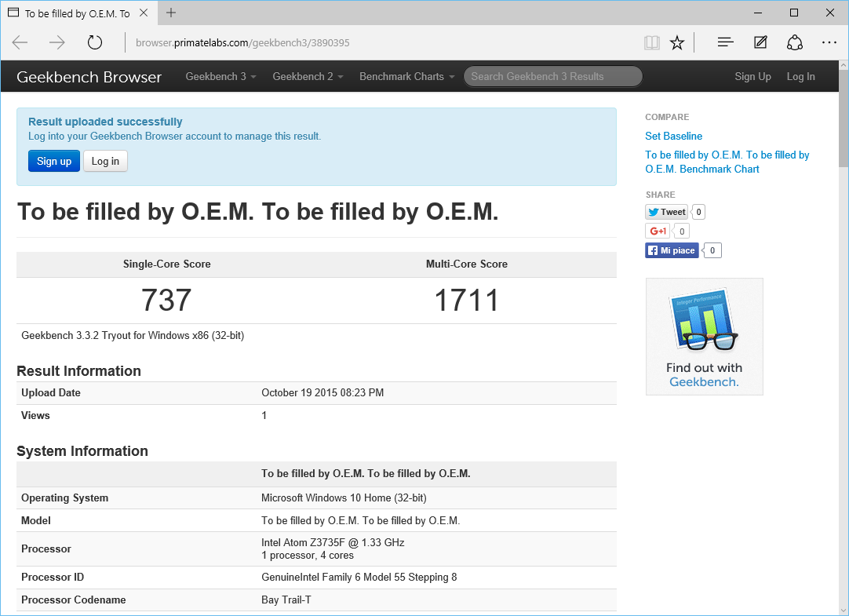Share result on Google +1 button
The image size is (849, 616).
tap(658, 231)
